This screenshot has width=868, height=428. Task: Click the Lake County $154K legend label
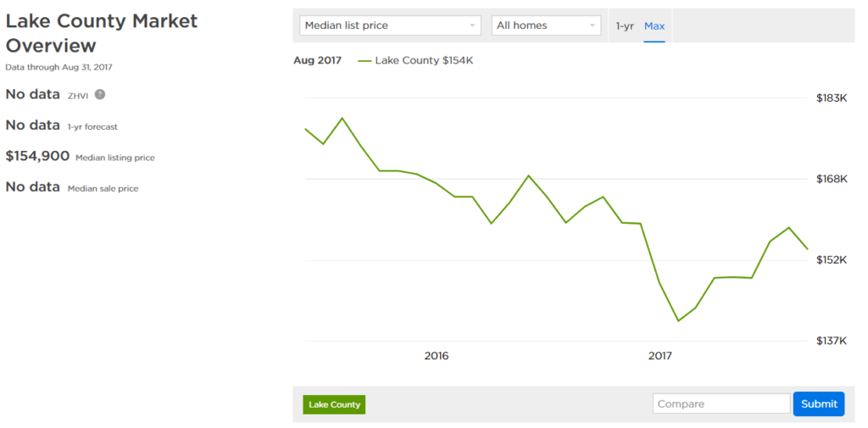tap(424, 60)
